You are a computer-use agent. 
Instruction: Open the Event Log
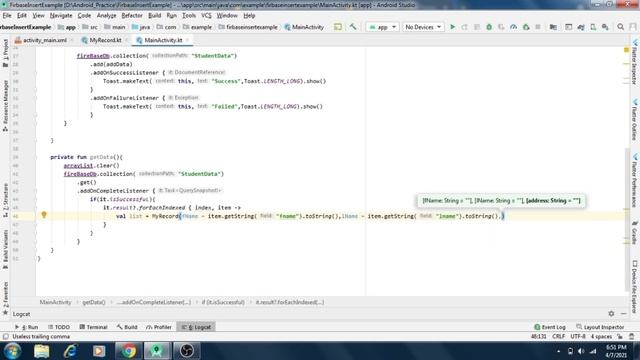click(x=550, y=327)
